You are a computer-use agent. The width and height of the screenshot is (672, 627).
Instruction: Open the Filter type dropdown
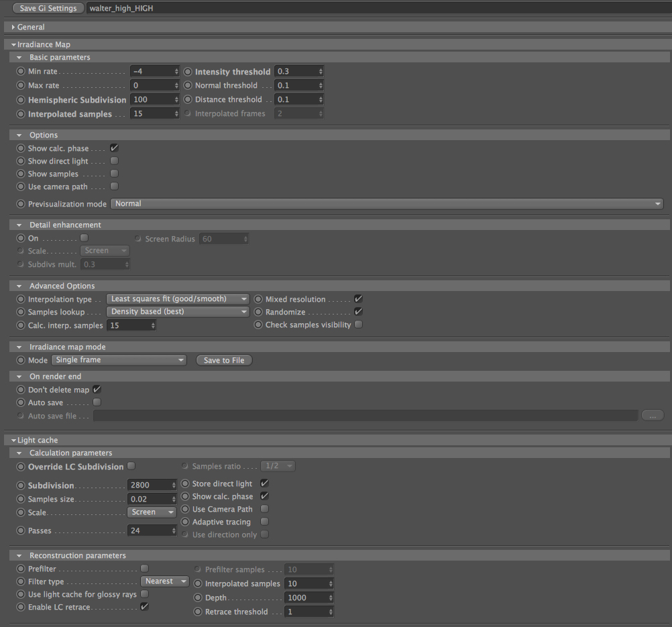pyautogui.click(x=165, y=581)
